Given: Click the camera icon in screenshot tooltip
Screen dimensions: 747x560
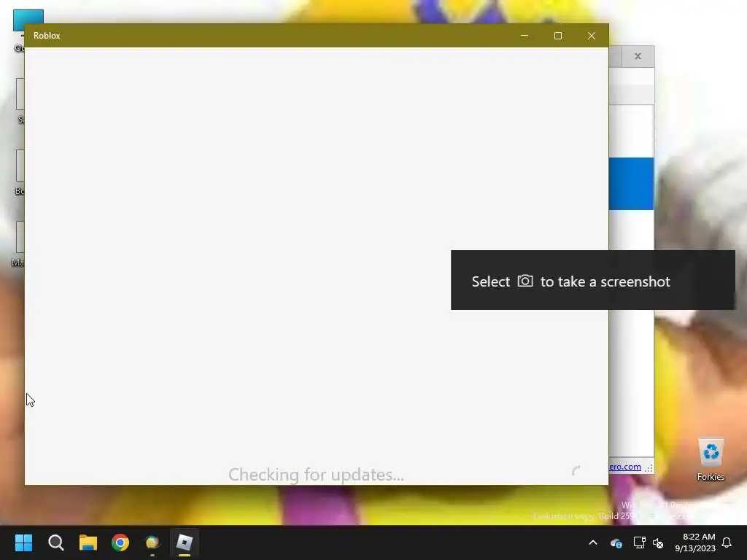Looking at the screenshot, I should [x=525, y=281].
